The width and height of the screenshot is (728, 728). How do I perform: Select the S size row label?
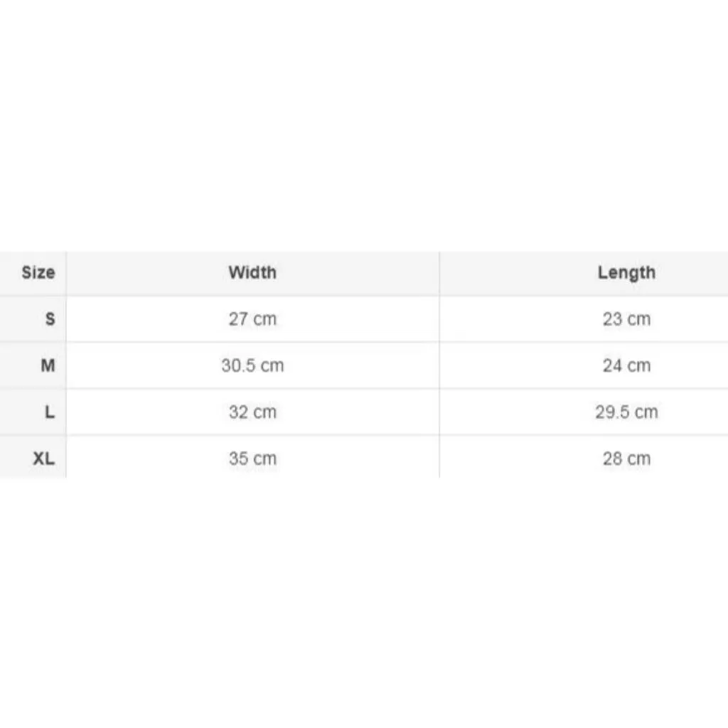click(x=50, y=319)
